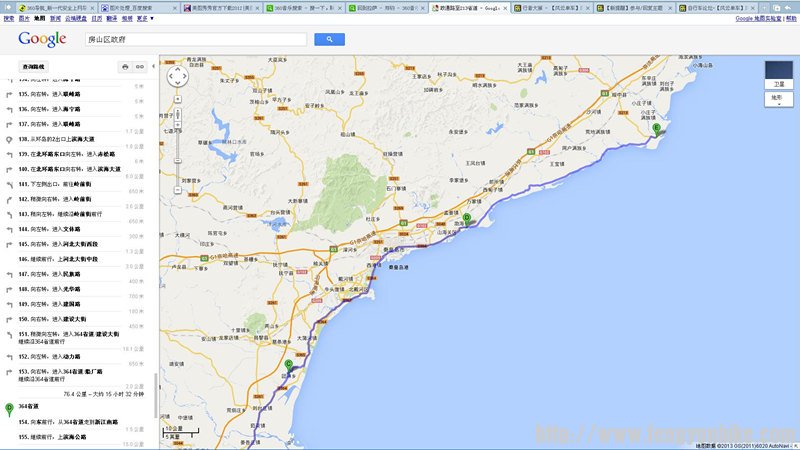Click the link share icon

point(141,67)
